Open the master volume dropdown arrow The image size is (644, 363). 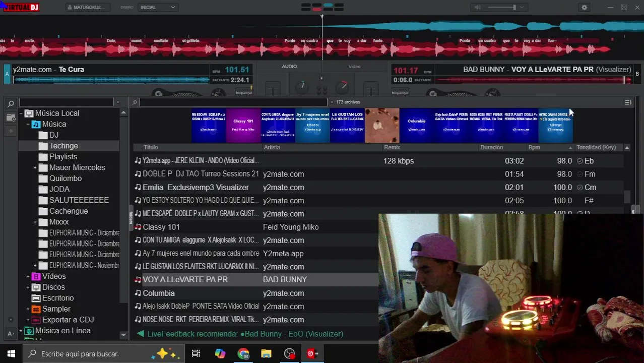522,8
